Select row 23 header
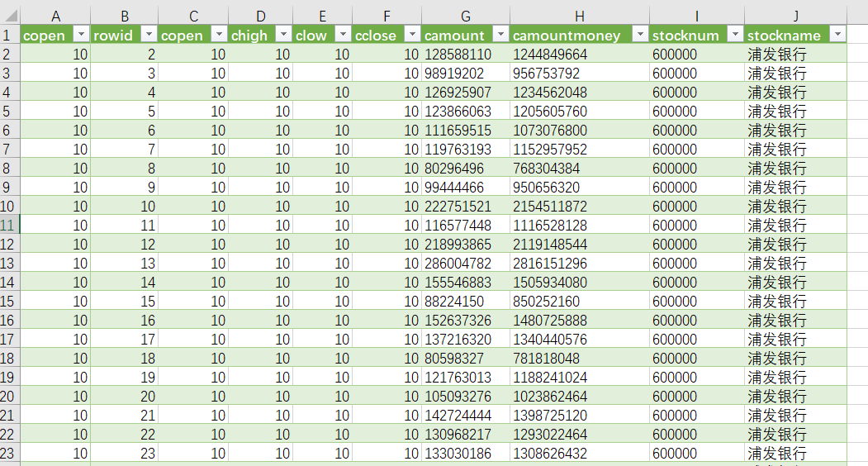Screen dimensions: 868x466 pos(10,454)
